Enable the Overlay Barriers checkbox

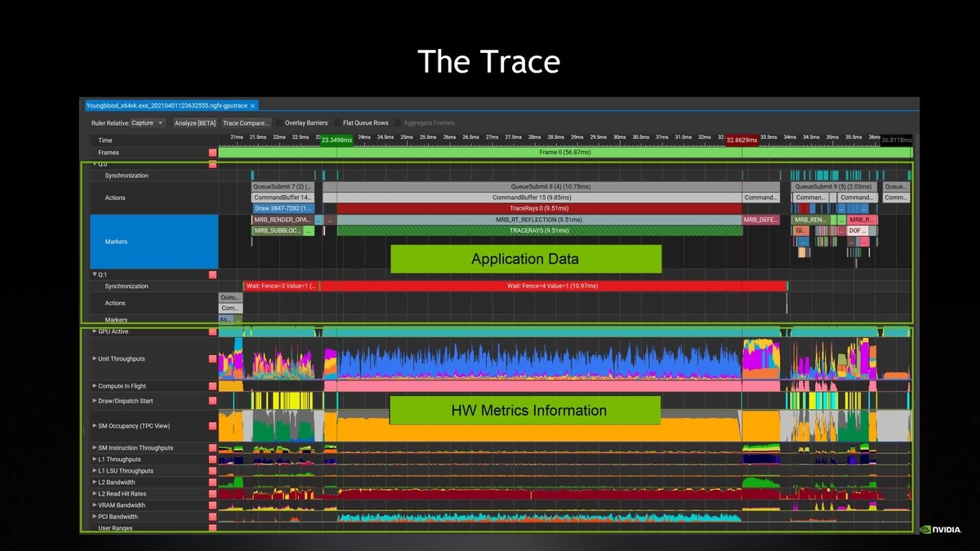click(278, 123)
